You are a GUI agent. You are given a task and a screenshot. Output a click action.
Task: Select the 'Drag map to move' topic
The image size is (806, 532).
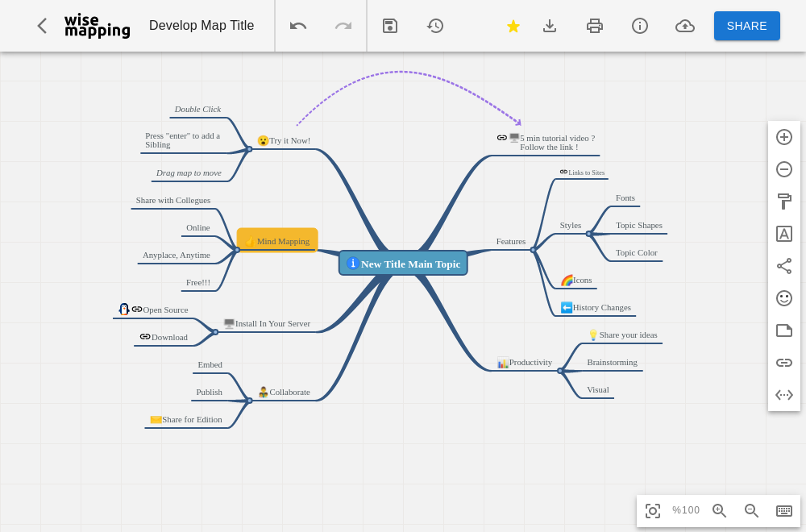[189, 173]
